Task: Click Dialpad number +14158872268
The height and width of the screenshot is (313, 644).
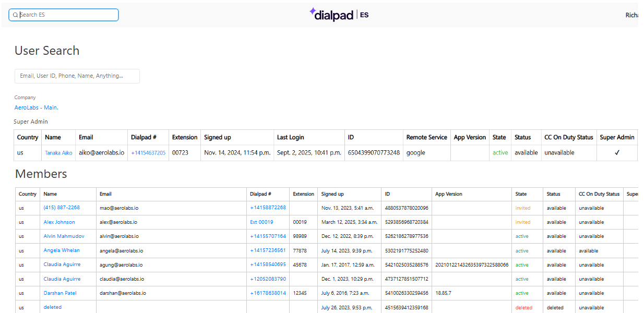Action: coord(268,208)
